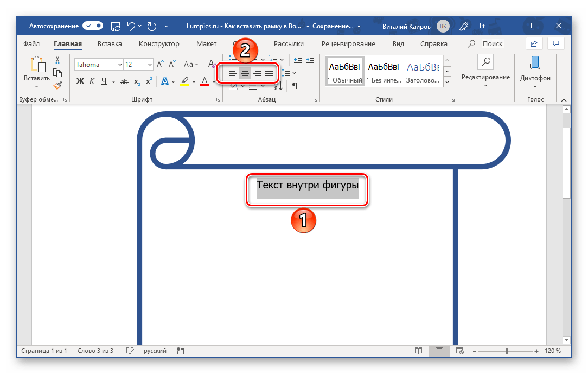Switch to the Конструктор tab
This screenshot has height=374, width=588.
click(159, 43)
